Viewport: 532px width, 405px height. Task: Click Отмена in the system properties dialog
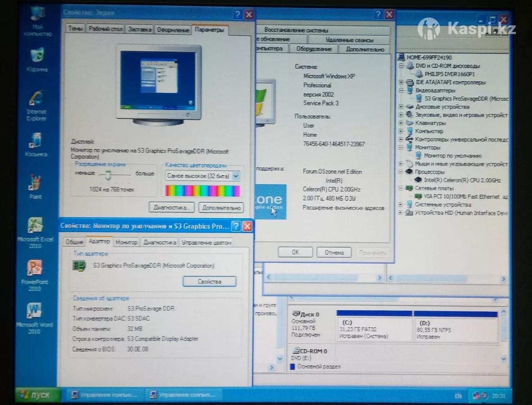point(334,252)
